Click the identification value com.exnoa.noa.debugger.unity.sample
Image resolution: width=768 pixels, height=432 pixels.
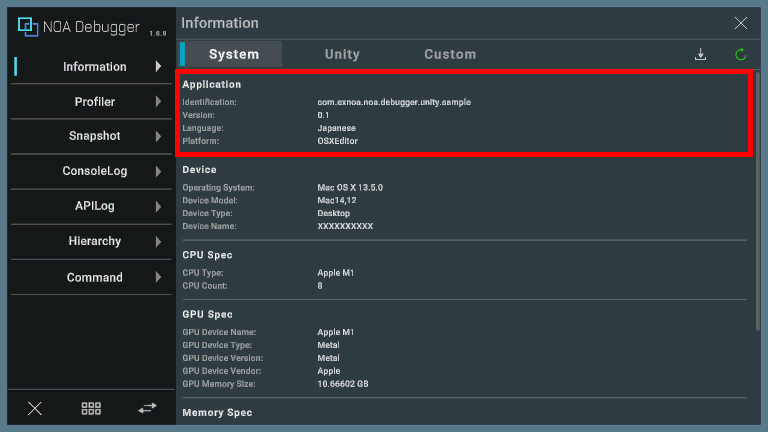(394, 102)
